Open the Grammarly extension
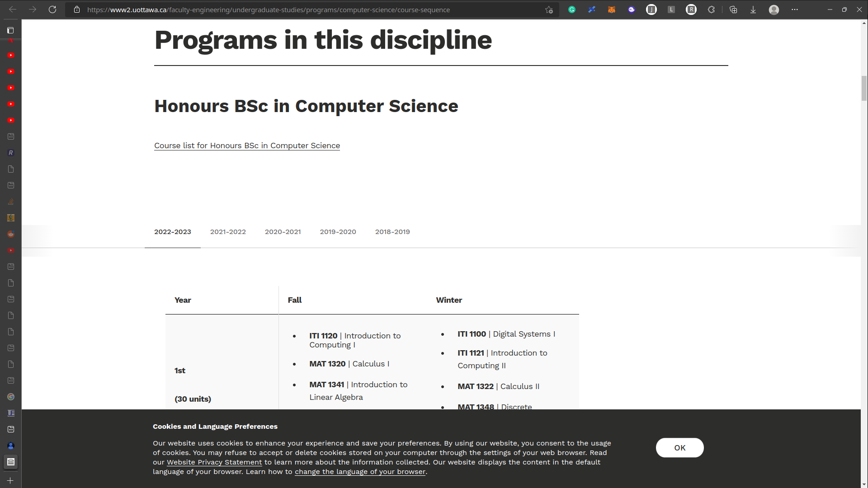Screen dimensions: 868x488 (572, 9)
